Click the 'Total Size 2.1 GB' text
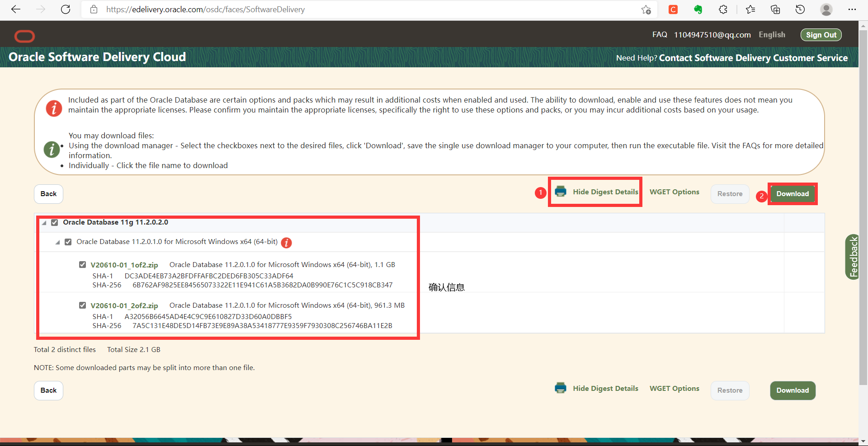Viewport: 868px width, 446px height. [x=134, y=349]
